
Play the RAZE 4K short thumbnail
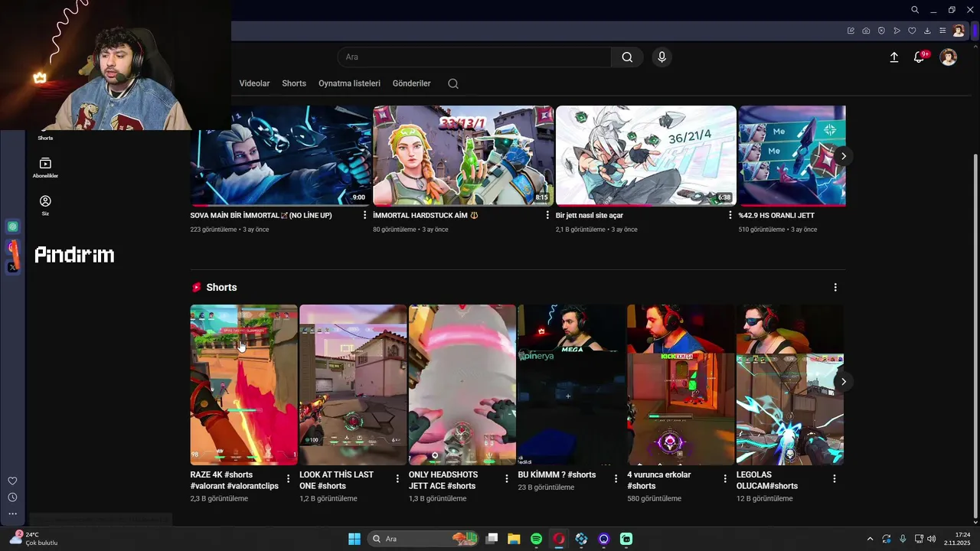(243, 385)
